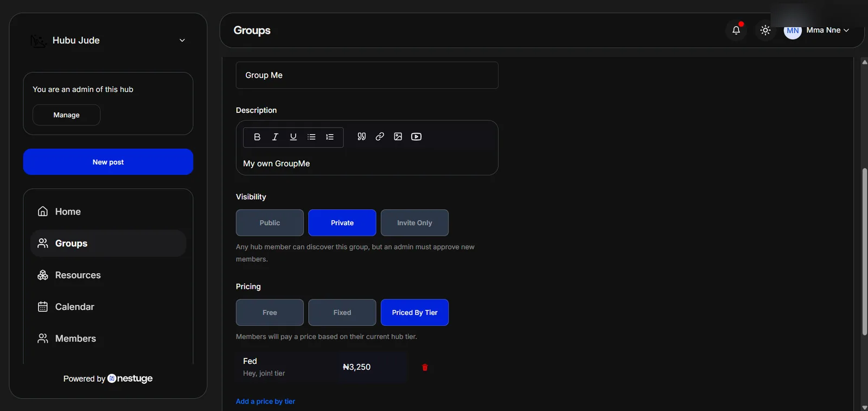Viewport: 868px width, 411px height.
Task: Open Calendar in sidebar
Action: point(108,307)
